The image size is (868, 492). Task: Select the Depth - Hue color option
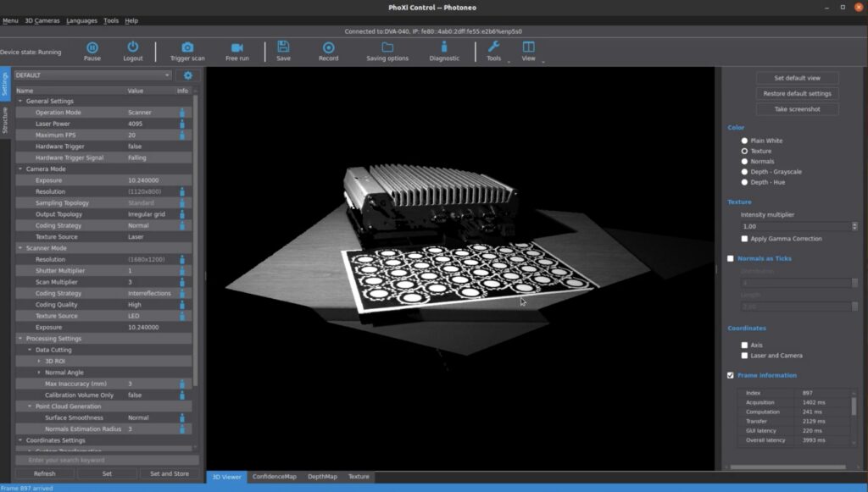tap(745, 182)
